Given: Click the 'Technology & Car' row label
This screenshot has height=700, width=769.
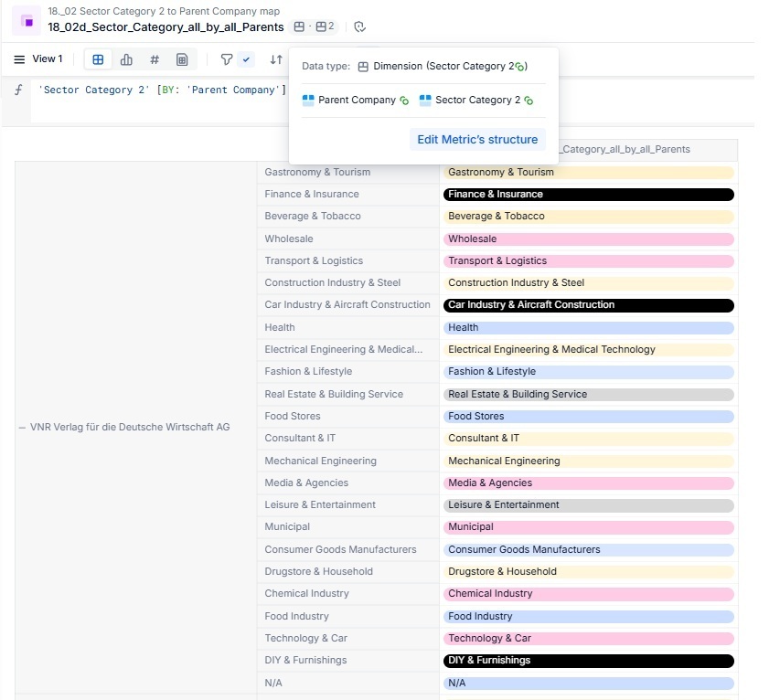Looking at the screenshot, I should pos(306,638).
